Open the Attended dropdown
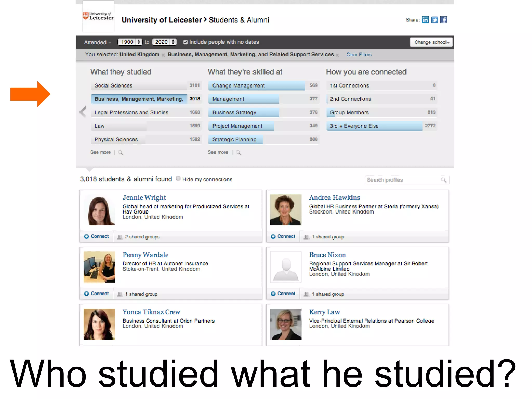 [97, 42]
